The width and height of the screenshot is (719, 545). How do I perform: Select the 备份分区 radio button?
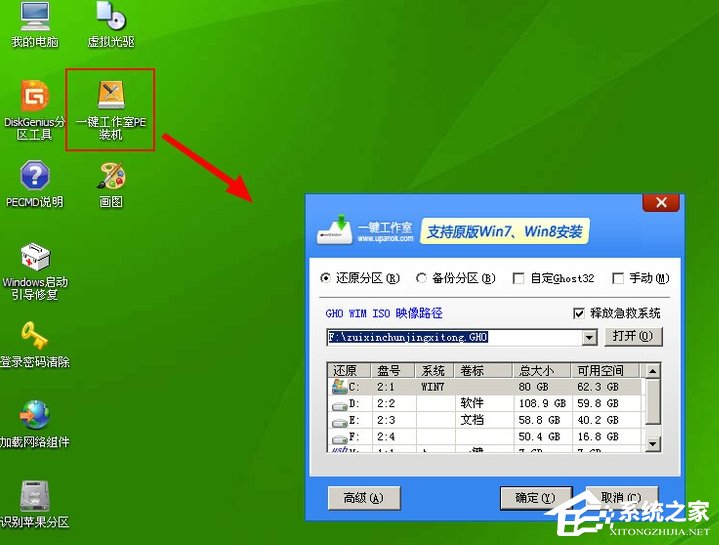[422, 278]
